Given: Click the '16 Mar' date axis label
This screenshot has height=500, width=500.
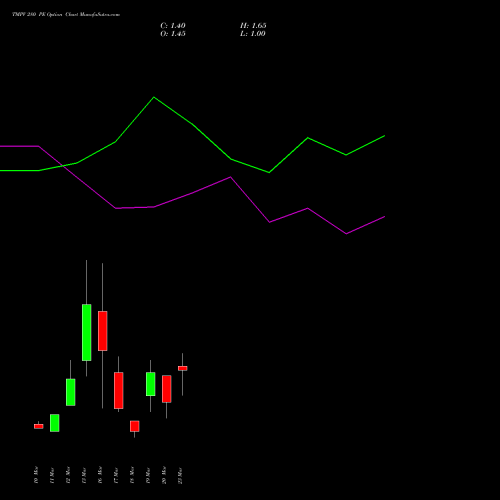Looking at the screenshot, I should pyautogui.click(x=100, y=475).
